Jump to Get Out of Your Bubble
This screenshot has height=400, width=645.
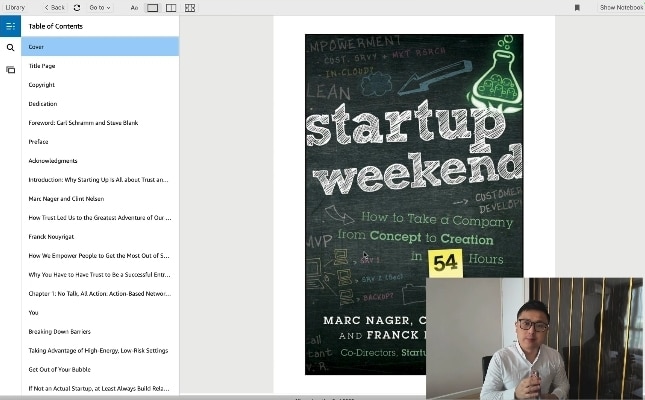(x=100, y=369)
